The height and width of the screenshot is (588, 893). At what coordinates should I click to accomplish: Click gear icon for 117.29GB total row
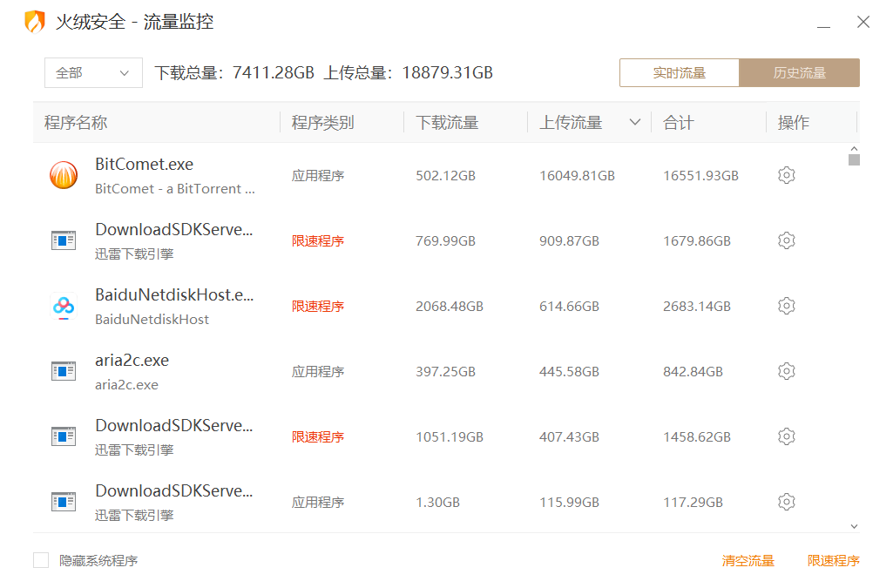786,502
